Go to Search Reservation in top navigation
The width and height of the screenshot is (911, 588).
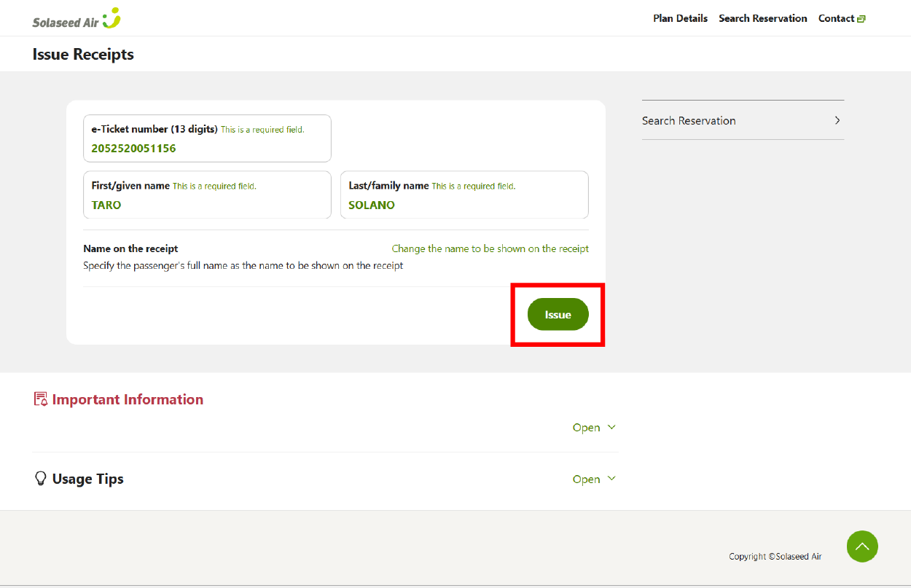[x=762, y=18]
